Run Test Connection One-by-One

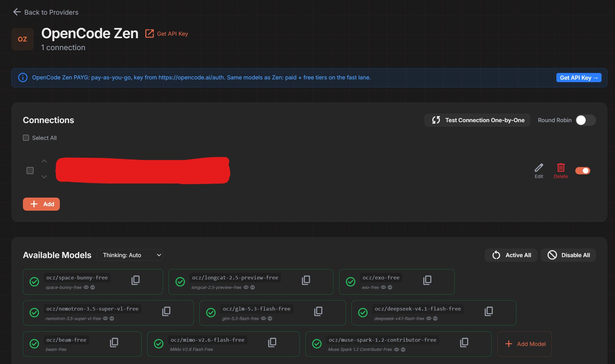click(477, 120)
